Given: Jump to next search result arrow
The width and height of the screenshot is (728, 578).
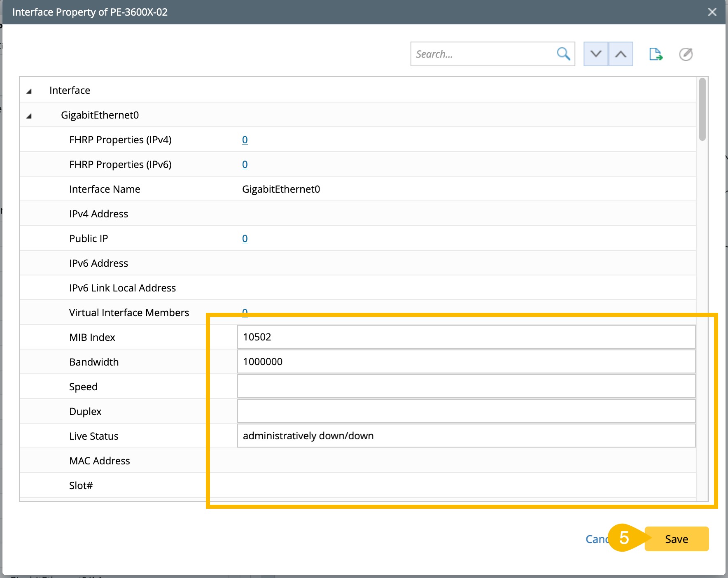Looking at the screenshot, I should (596, 54).
